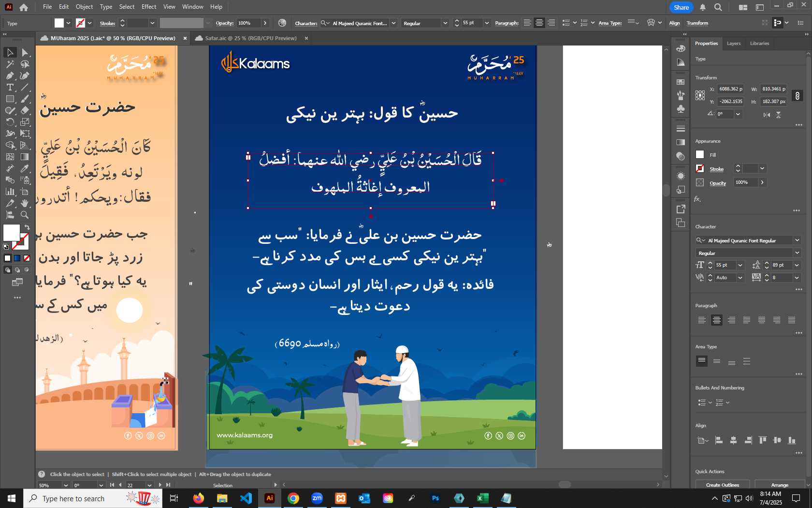Image resolution: width=812 pixels, height=508 pixels.
Task: Open the Symbols panel club icon
Action: tap(681, 109)
